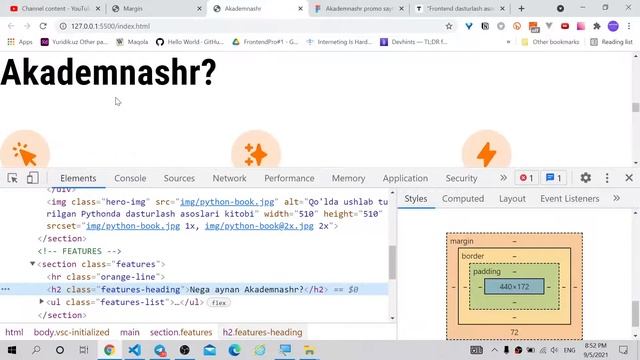This screenshot has height=360, width=640.
Task: Click the blue issues message badge
Action: tap(553, 178)
